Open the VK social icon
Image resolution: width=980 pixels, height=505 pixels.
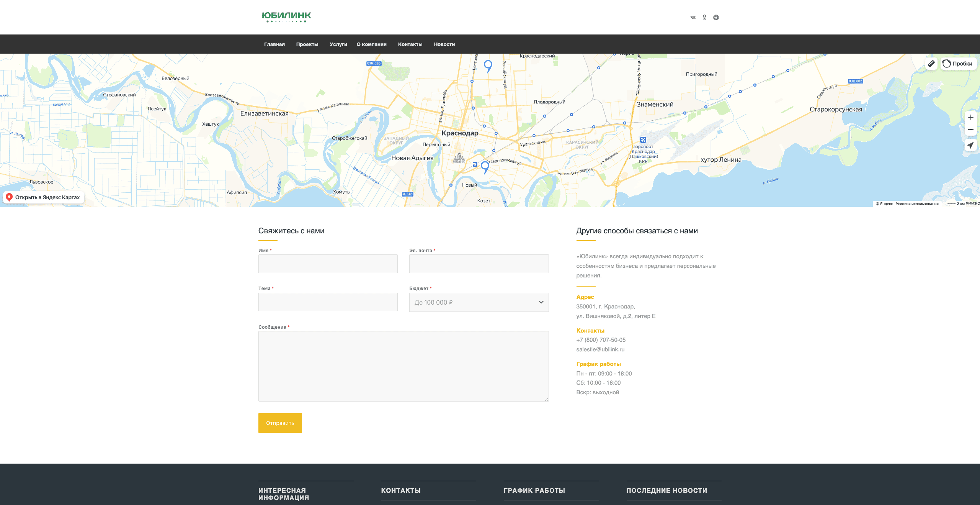693,18
